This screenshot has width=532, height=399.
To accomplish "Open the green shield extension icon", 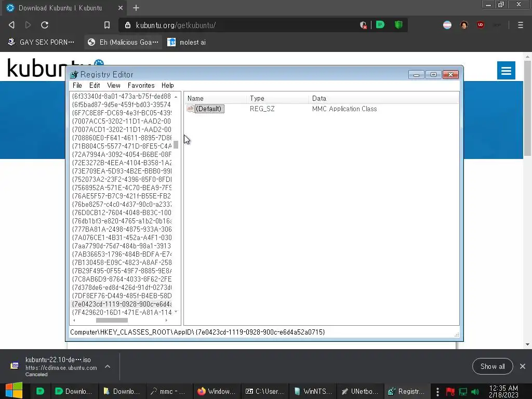I will tap(398, 25).
